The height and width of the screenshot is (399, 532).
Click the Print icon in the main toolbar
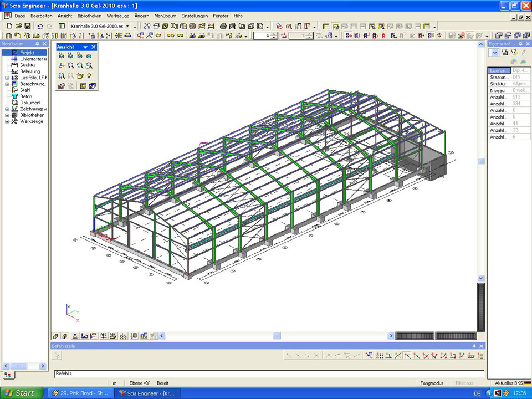point(223,26)
